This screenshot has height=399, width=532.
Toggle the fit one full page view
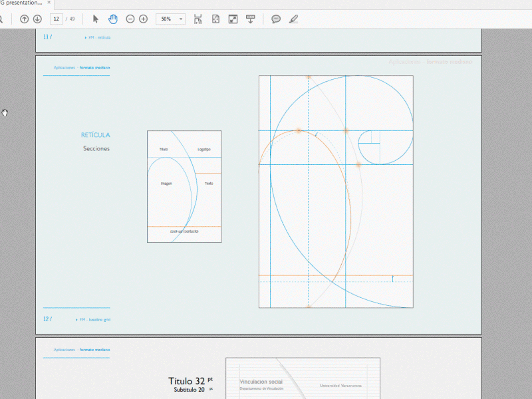coord(214,19)
